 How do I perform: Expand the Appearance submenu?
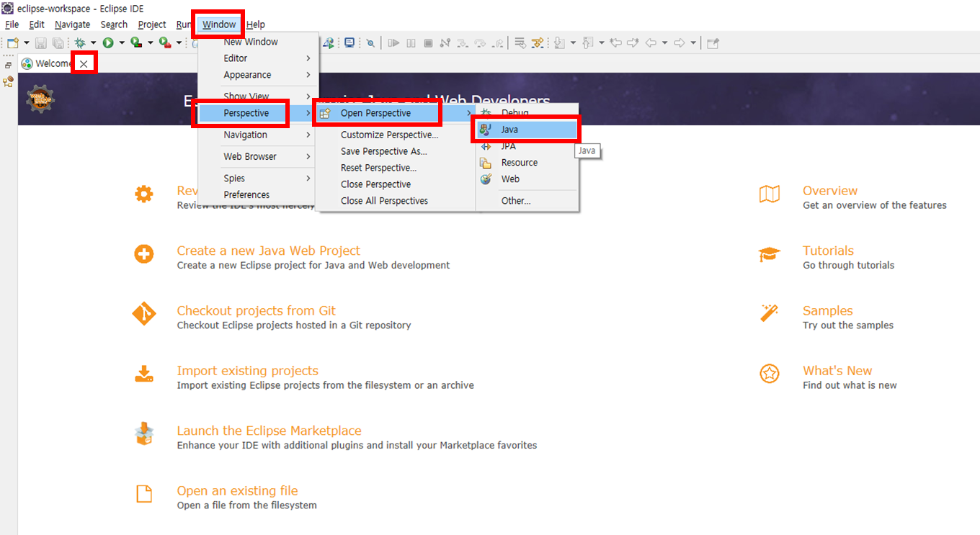257,75
